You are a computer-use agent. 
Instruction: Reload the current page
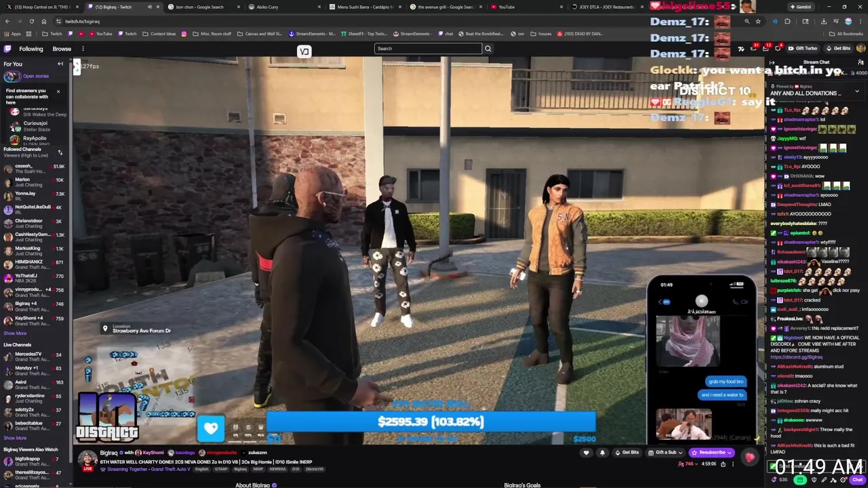32,21
